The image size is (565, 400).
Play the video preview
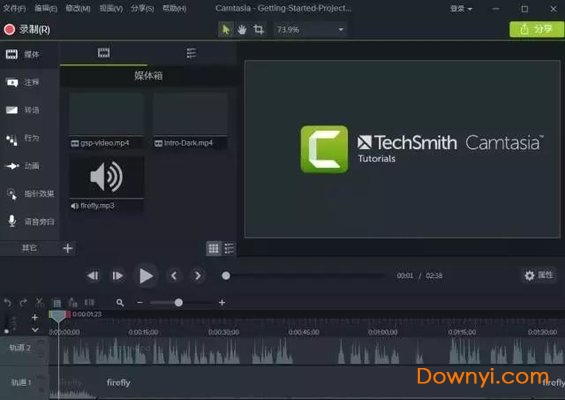click(x=146, y=276)
